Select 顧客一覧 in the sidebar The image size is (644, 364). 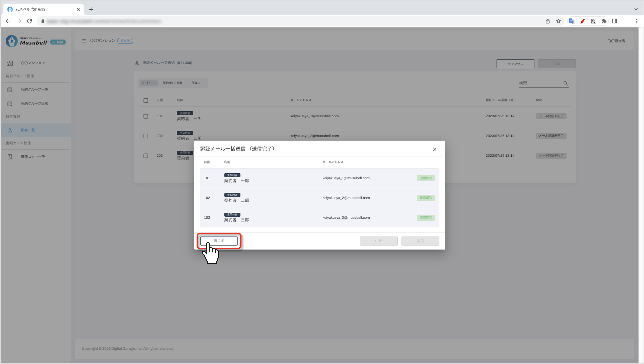tap(28, 130)
